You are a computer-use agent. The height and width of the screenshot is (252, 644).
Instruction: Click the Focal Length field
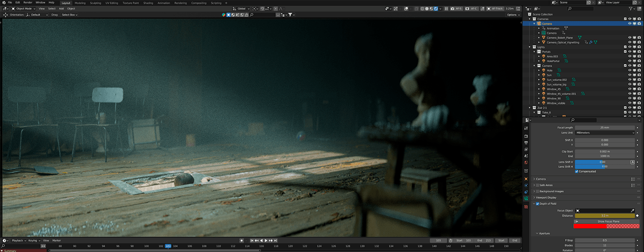pos(605,128)
